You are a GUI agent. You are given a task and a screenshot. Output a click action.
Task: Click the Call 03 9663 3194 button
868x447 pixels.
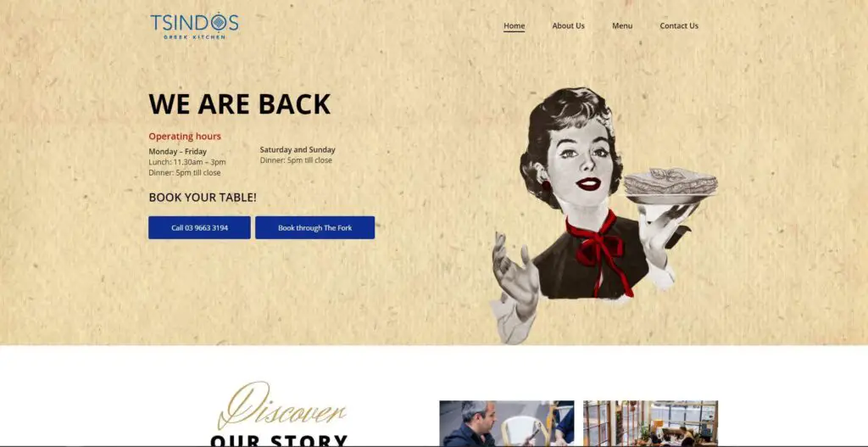(x=199, y=227)
